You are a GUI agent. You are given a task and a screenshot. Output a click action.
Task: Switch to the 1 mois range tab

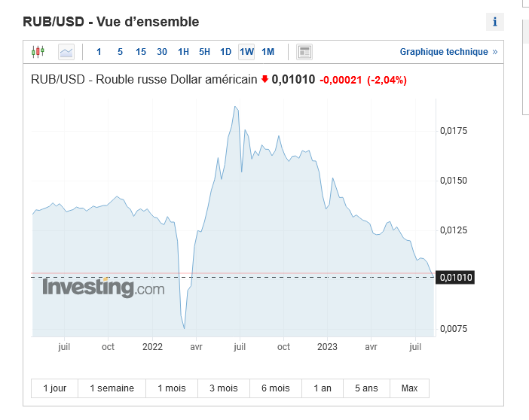click(171, 388)
